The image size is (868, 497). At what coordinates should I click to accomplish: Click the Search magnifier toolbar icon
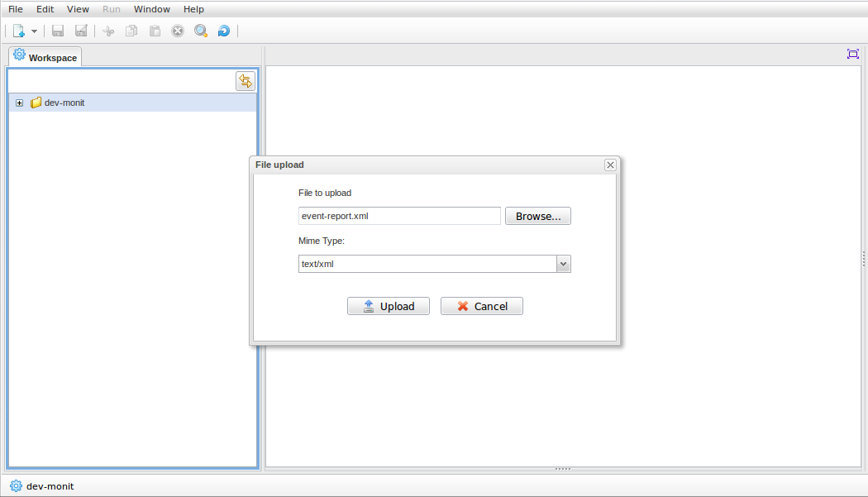point(201,31)
